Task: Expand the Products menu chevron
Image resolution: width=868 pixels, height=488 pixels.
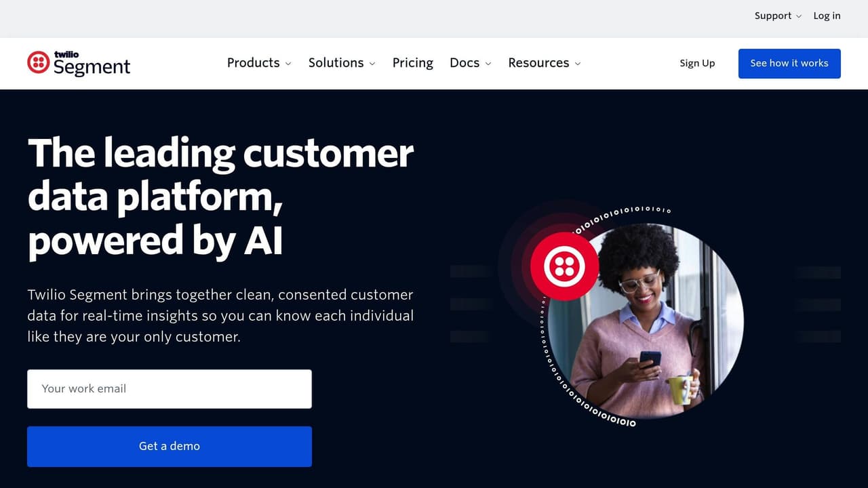Action: pos(288,64)
